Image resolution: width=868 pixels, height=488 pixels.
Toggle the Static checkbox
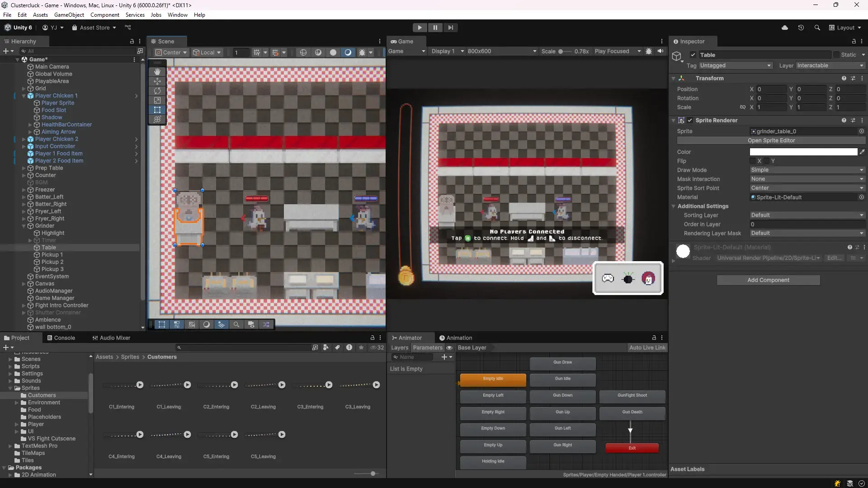click(836, 55)
